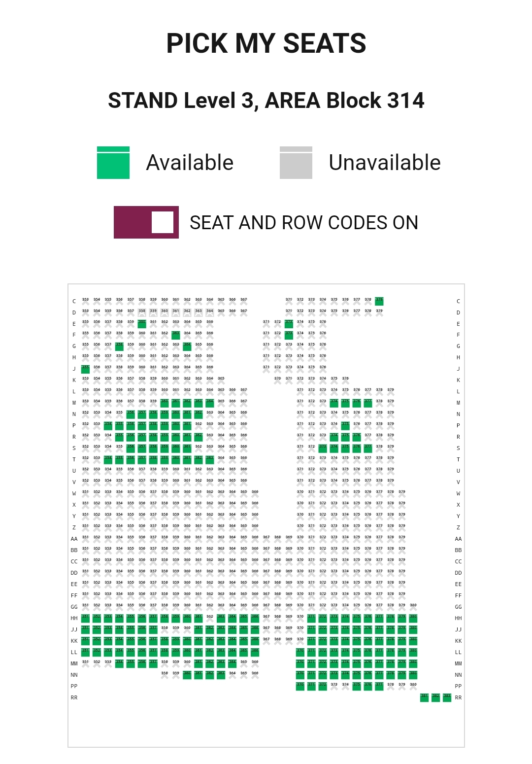Choose available seat 358 in row G
532x764 pixels.
click(x=119, y=347)
